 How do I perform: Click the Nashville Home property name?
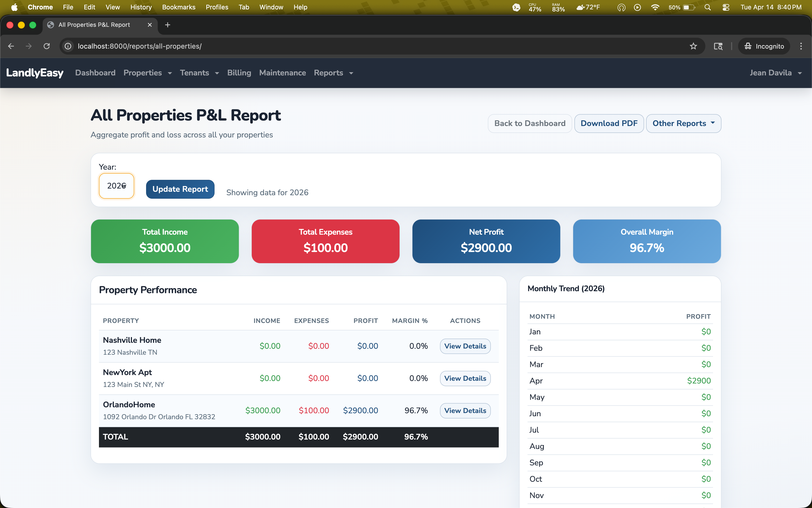(x=132, y=340)
